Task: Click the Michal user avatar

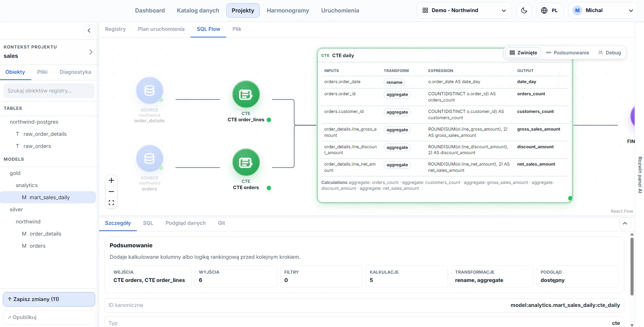Action: (577, 10)
